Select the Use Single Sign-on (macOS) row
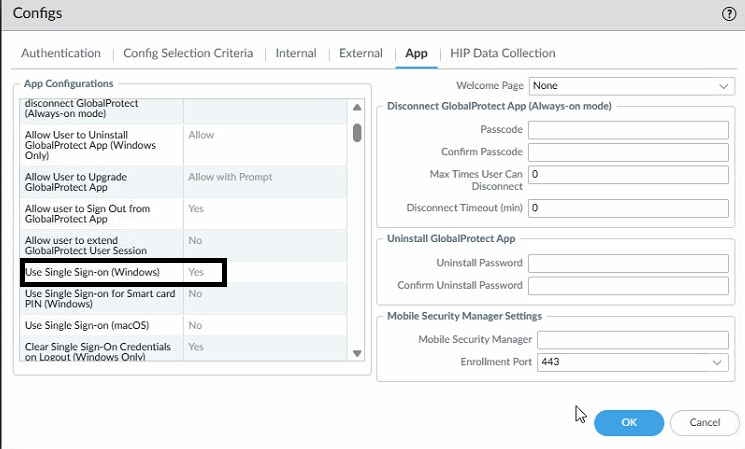The image size is (745, 449). 183,325
